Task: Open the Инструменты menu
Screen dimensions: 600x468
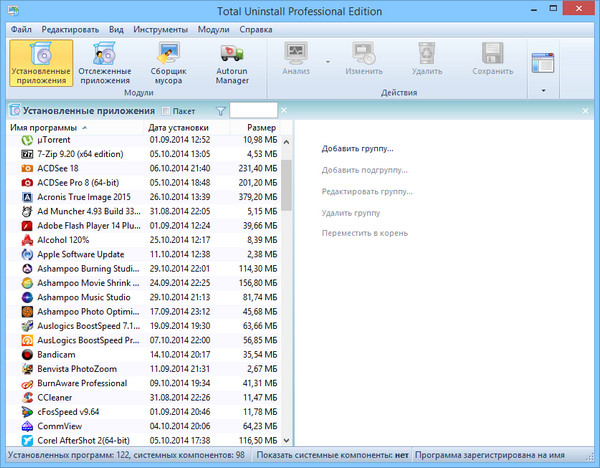Action: [x=160, y=27]
